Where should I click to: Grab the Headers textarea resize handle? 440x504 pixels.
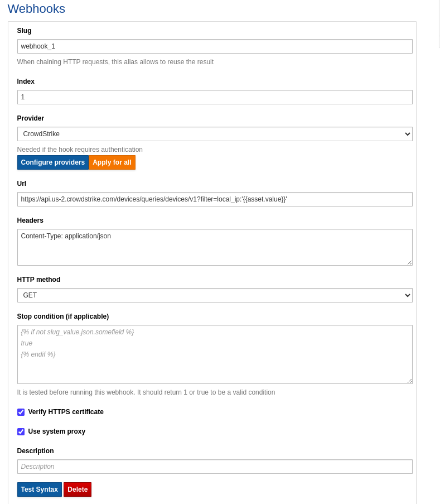(409, 262)
